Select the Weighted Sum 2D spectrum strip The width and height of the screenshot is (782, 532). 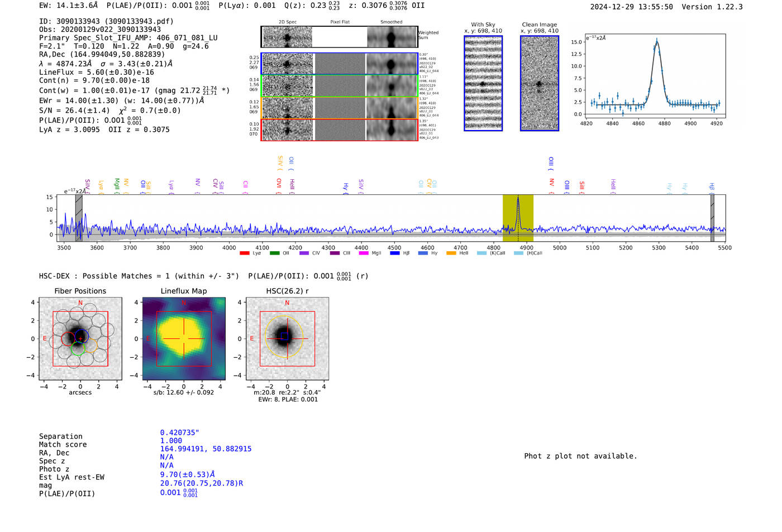point(340,37)
